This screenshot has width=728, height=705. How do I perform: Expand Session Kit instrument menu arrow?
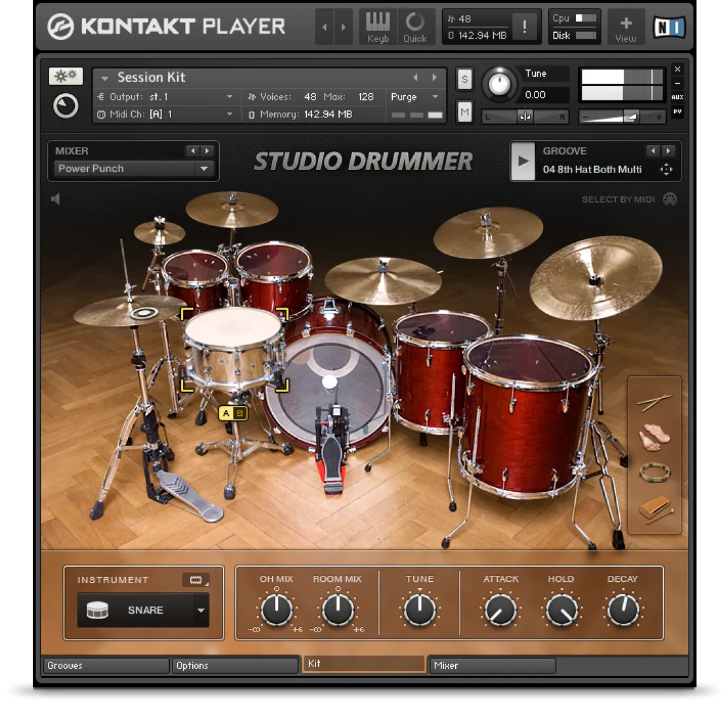[105, 78]
